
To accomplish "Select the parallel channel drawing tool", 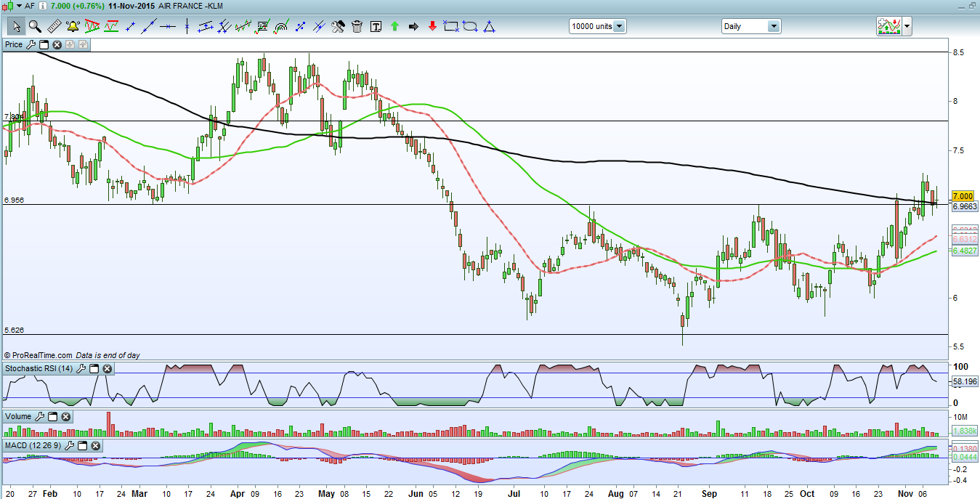I will click(x=206, y=27).
